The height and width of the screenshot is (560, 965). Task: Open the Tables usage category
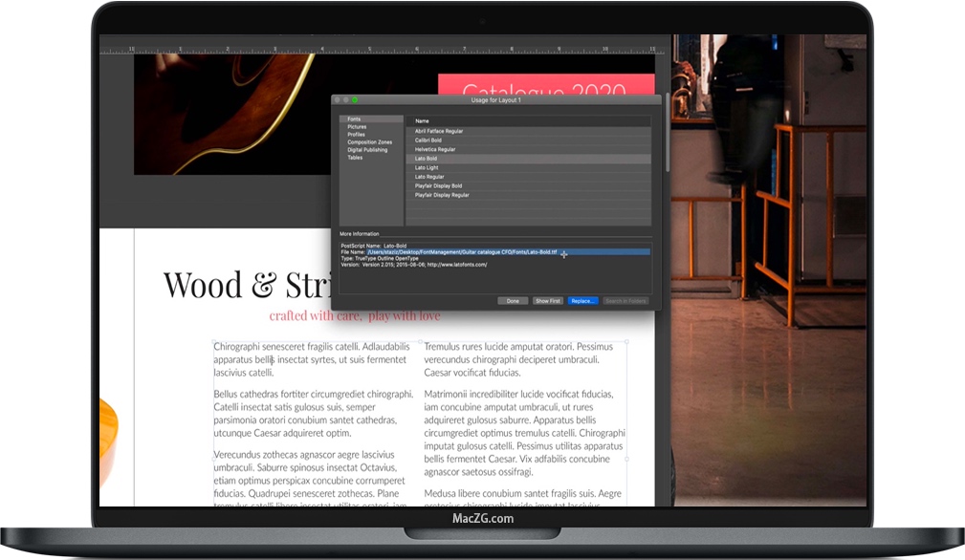tap(357, 159)
